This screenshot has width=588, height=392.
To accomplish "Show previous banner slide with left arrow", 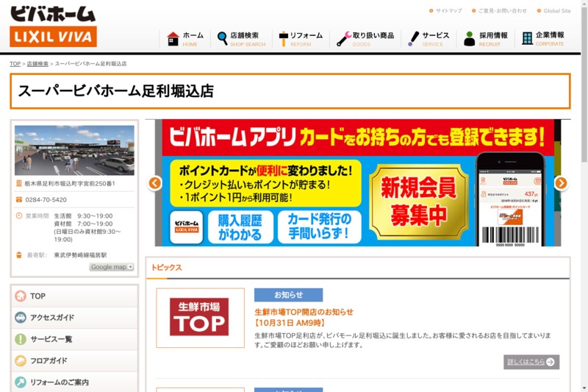I will (x=155, y=183).
